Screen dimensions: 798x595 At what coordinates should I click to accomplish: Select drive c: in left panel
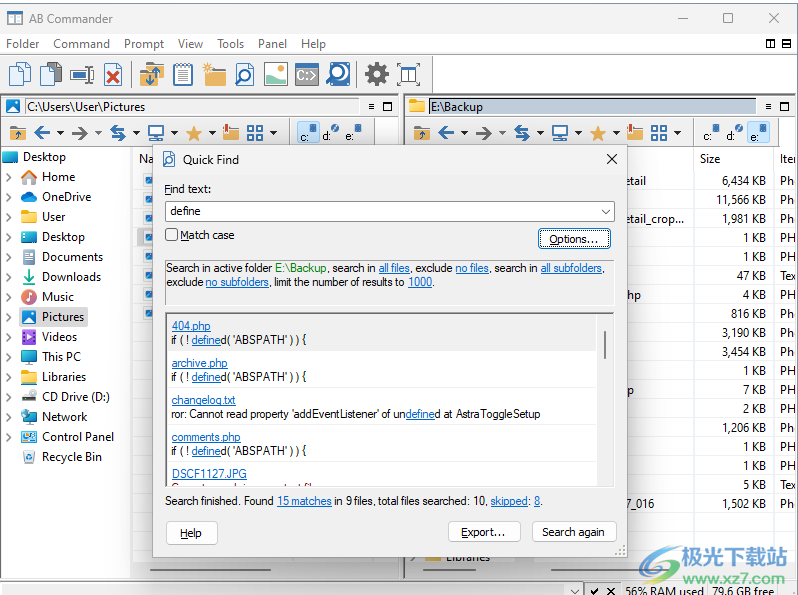[308, 132]
